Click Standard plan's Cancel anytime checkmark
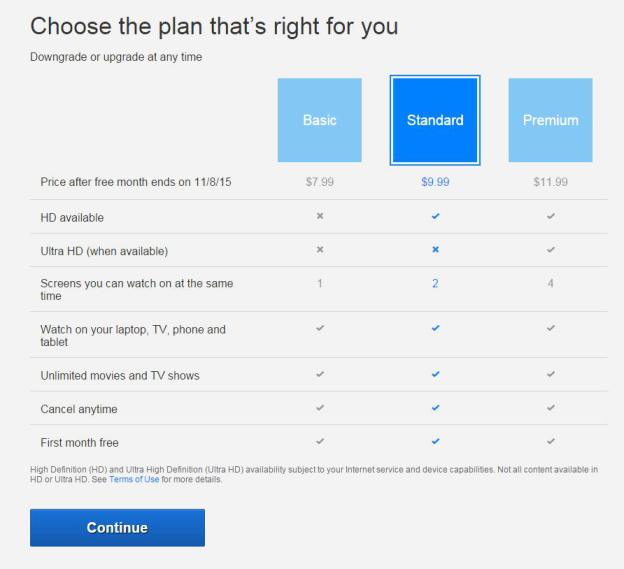Image resolution: width=624 pixels, height=569 pixels. (435, 408)
